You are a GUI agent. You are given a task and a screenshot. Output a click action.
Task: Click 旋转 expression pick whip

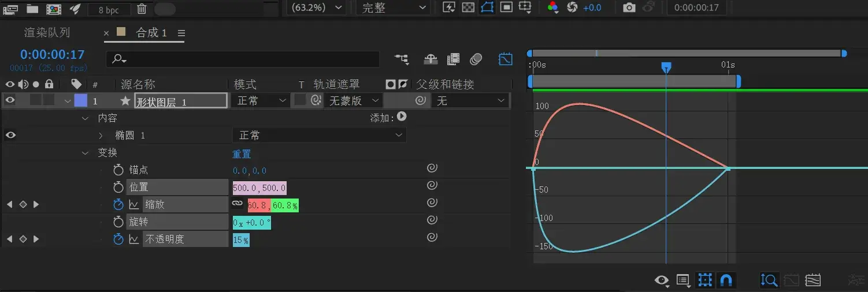click(432, 220)
